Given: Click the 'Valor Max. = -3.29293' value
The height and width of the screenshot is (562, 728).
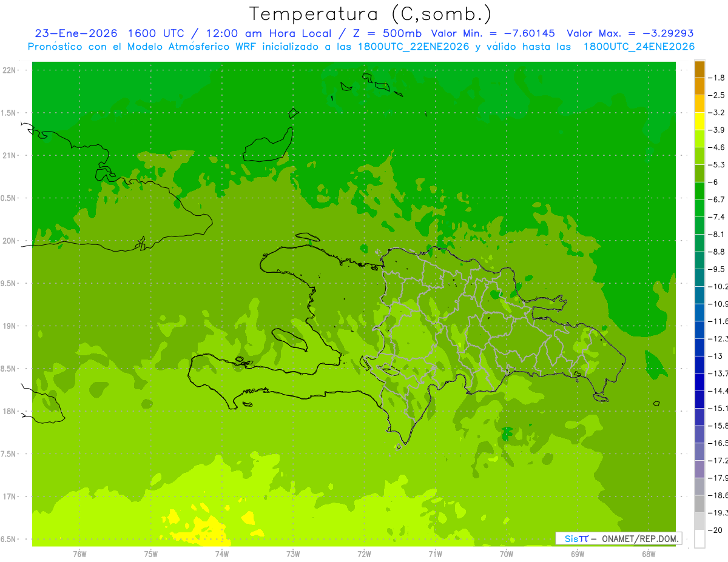Looking at the screenshot, I should (630, 33).
